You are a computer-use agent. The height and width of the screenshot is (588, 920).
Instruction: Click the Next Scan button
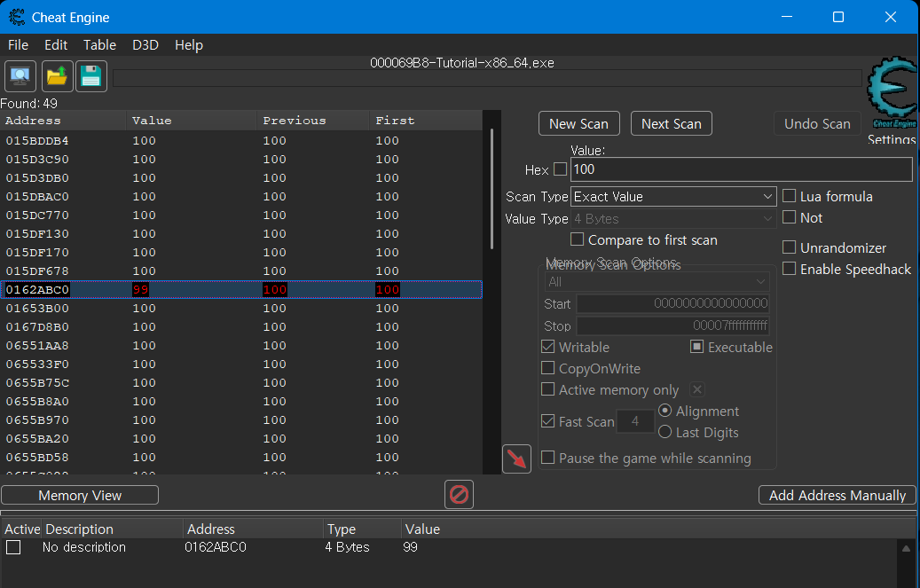point(672,124)
